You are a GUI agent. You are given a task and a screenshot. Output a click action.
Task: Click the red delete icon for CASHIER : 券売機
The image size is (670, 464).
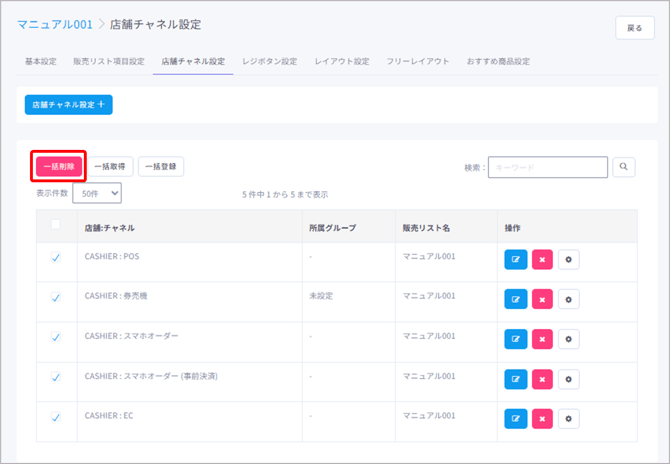pyautogui.click(x=542, y=299)
